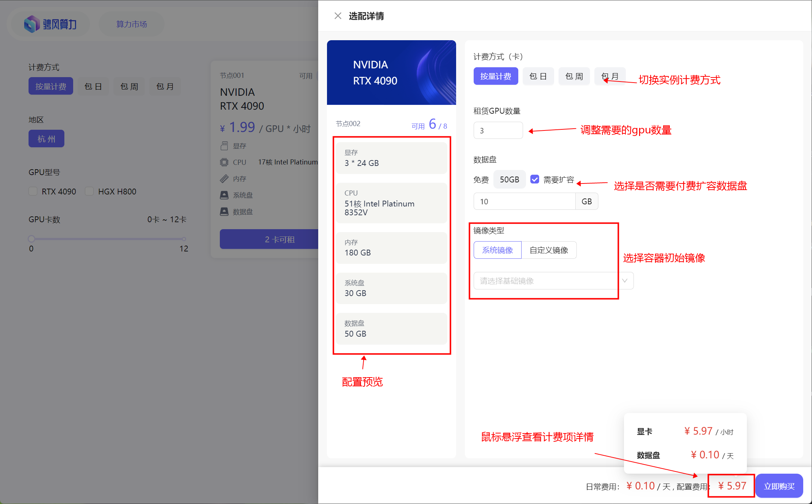Image resolution: width=812 pixels, height=504 pixels.
Task: Click the 显存 memory-card icon in node001 card
Action: [x=224, y=146]
